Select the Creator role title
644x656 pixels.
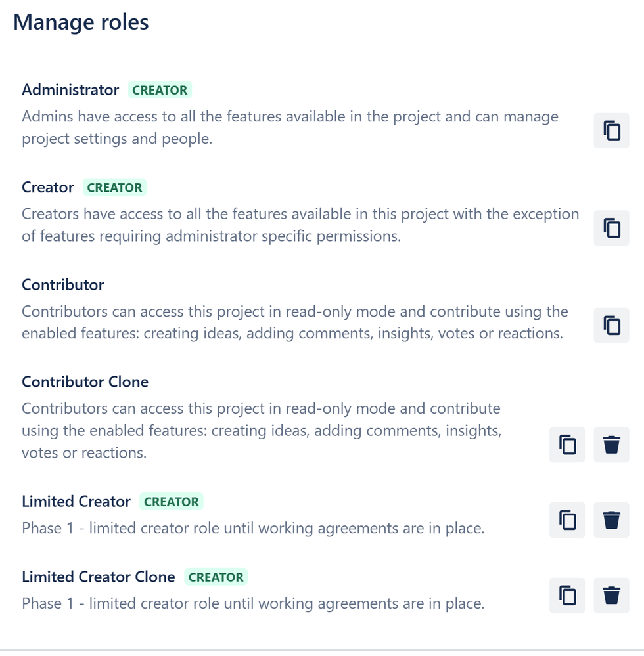click(x=48, y=187)
